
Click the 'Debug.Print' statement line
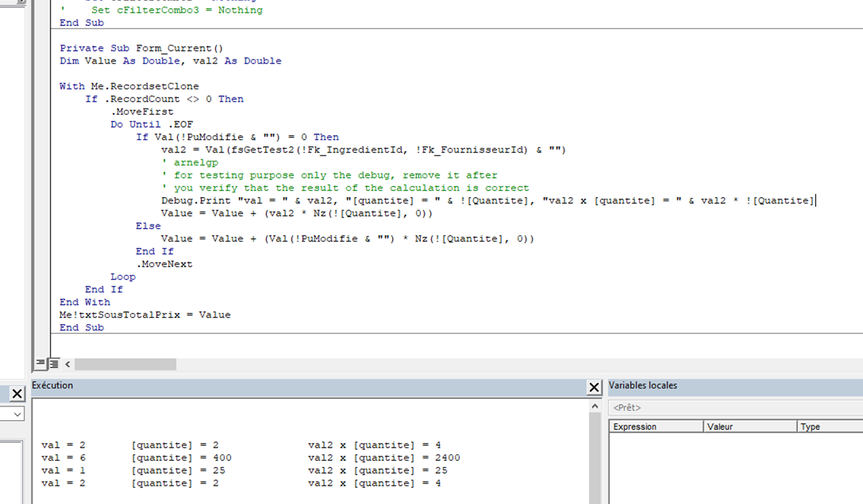pyautogui.click(x=487, y=201)
